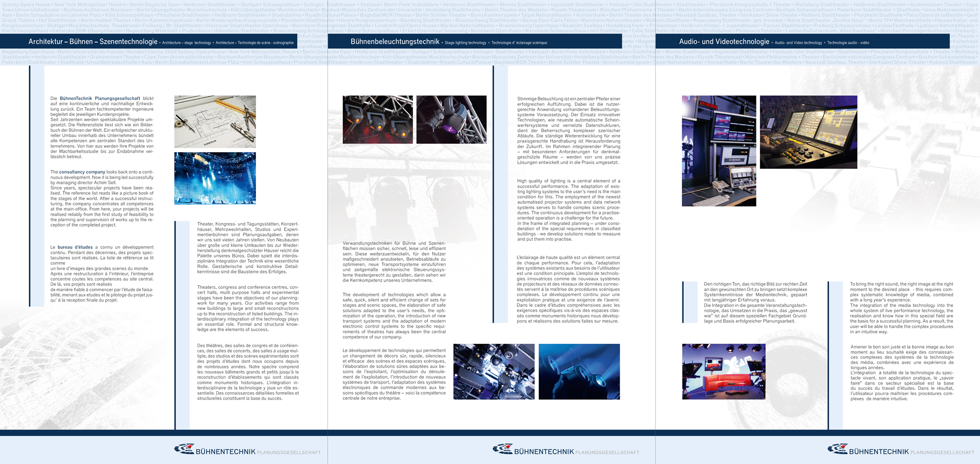The image size is (980, 464).
Task: Open the purple spotlight on truss photo
Action: [451, 119]
